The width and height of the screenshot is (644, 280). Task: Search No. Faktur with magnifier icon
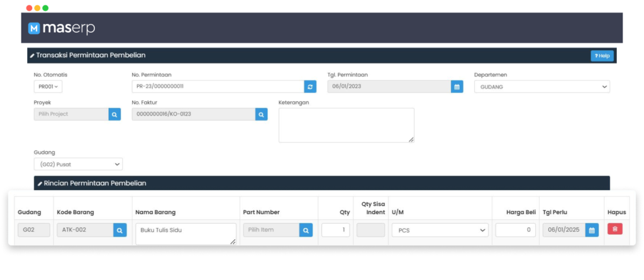tap(261, 114)
